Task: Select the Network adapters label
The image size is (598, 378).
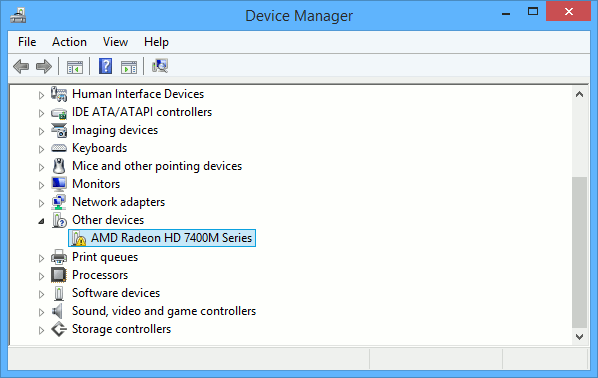Action: click(x=119, y=202)
